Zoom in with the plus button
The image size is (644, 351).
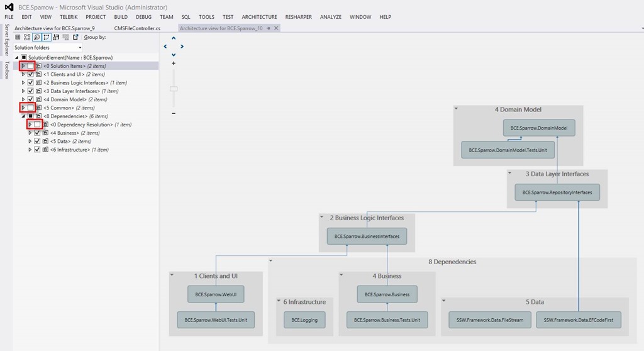coord(174,64)
